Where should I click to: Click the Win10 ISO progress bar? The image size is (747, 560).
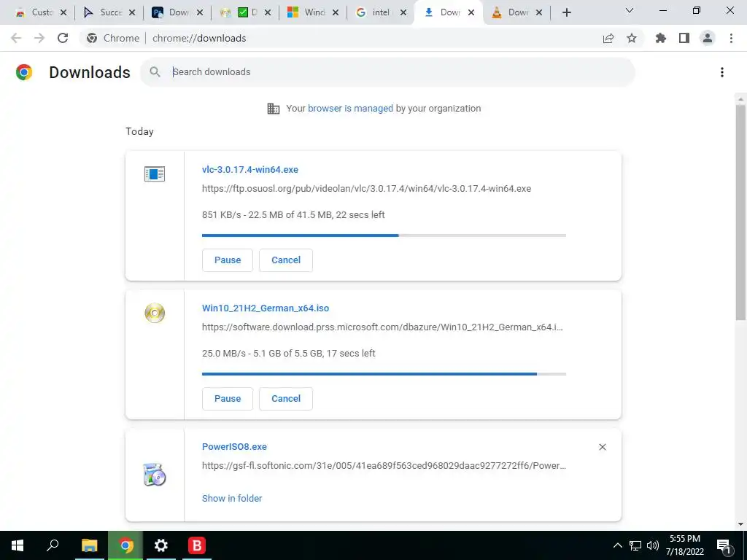click(x=384, y=374)
